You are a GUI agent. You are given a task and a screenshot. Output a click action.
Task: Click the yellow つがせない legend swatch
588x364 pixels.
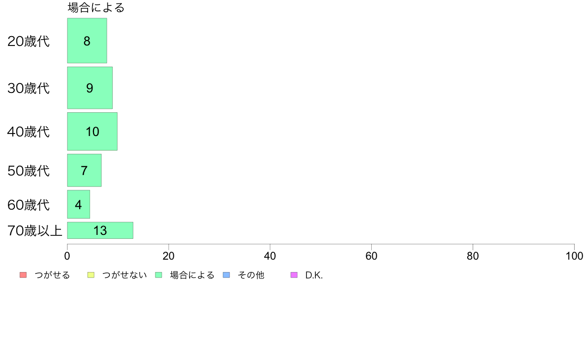tap(91, 275)
